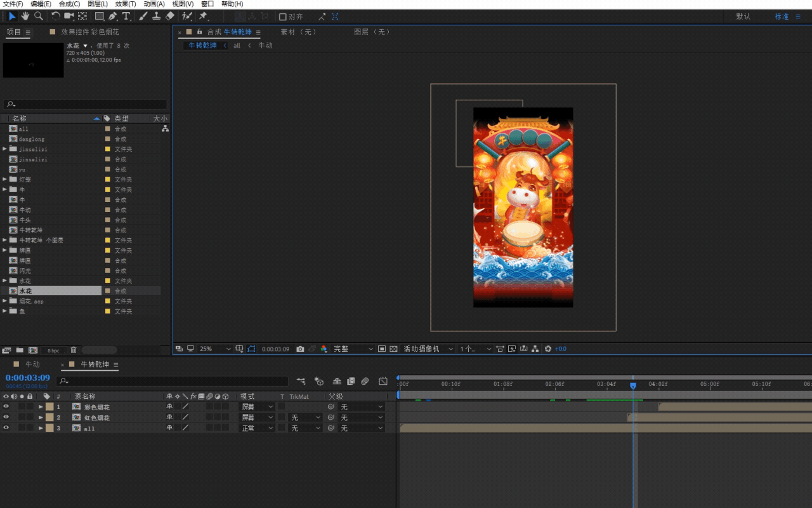
Task: Click the region of interest icon
Action: coord(382,349)
